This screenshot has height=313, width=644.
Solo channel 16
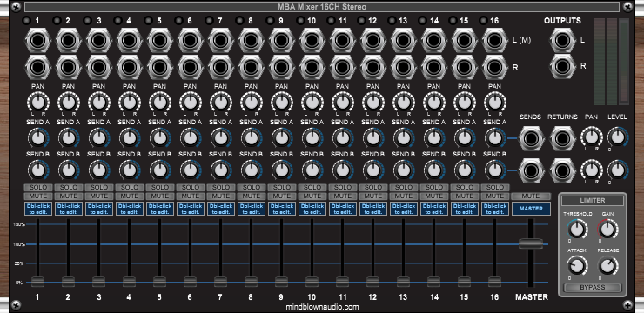pyautogui.click(x=495, y=188)
